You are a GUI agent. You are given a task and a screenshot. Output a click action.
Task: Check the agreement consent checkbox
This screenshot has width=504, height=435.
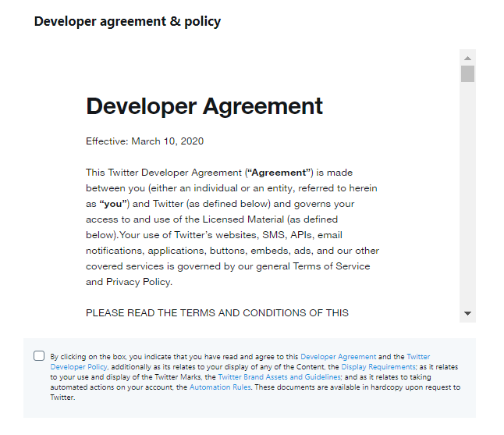click(39, 356)
